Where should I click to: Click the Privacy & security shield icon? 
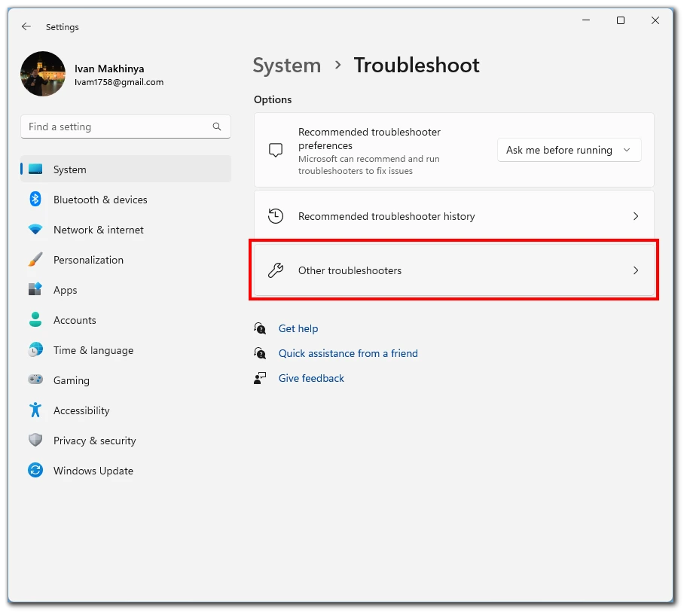point(35,440)
